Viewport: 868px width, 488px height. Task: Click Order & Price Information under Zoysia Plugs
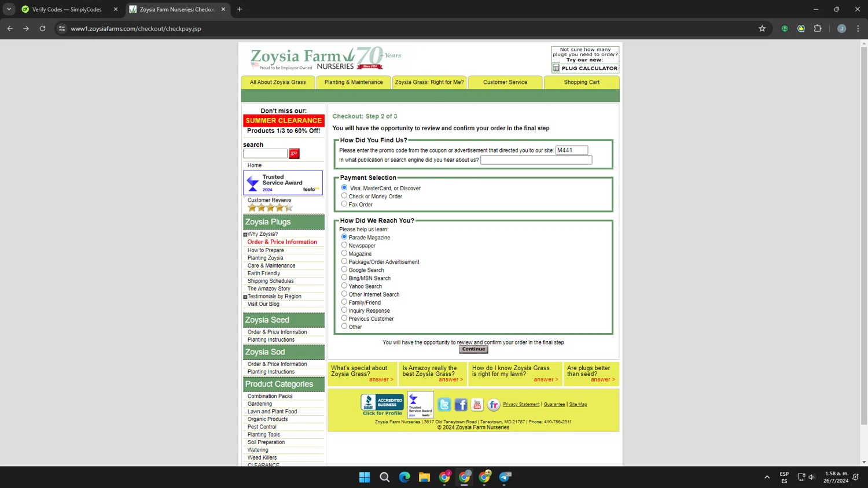[282, 242]
